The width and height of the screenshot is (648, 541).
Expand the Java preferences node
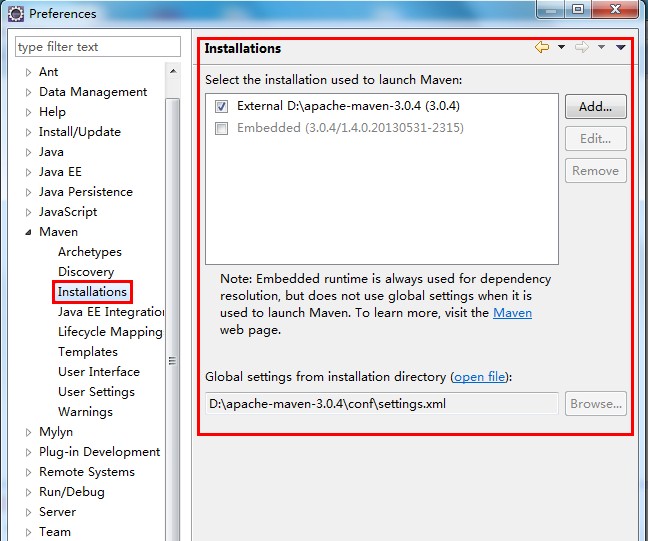(x=28, y=152)
